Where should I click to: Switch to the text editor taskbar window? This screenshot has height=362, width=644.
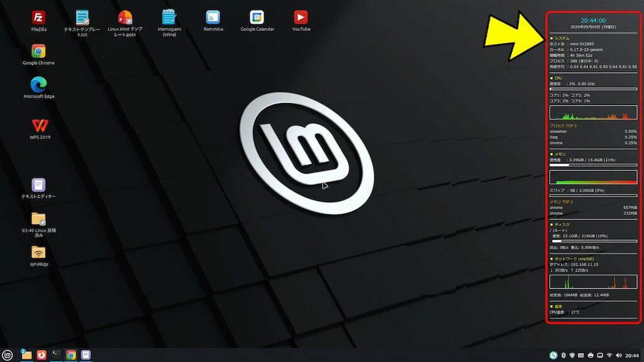coord(86,355)
